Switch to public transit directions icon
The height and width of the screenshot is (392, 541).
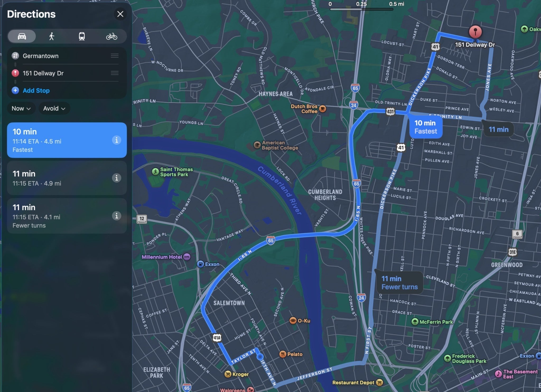(82, 36)
